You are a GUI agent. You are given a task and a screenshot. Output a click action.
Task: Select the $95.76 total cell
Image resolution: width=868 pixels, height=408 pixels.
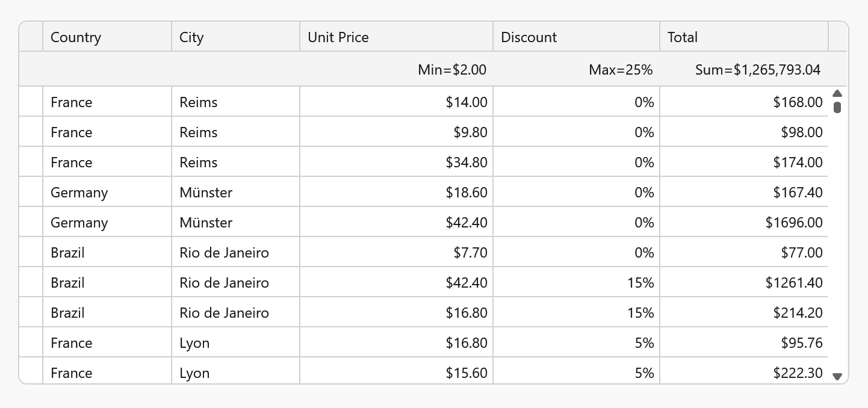801,343
